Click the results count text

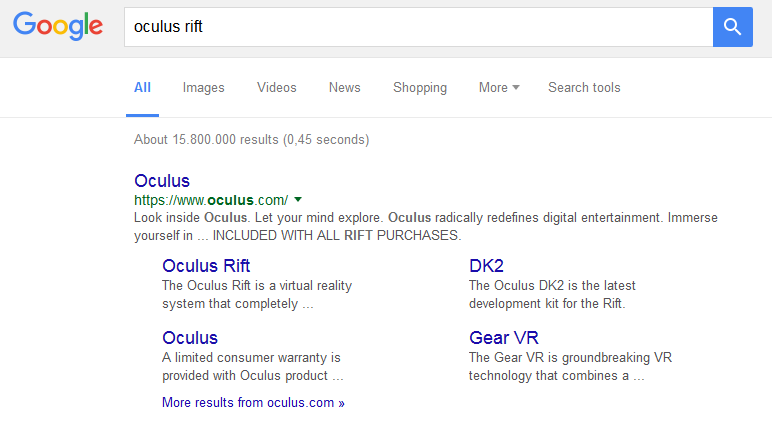tap(251, 139)
